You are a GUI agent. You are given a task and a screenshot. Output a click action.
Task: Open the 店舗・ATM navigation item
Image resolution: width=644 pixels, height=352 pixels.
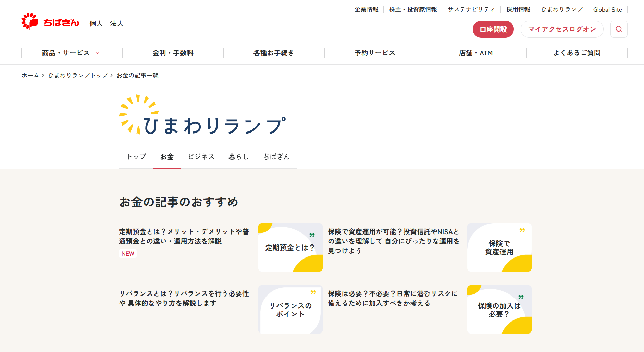click(x=475, y=53)
